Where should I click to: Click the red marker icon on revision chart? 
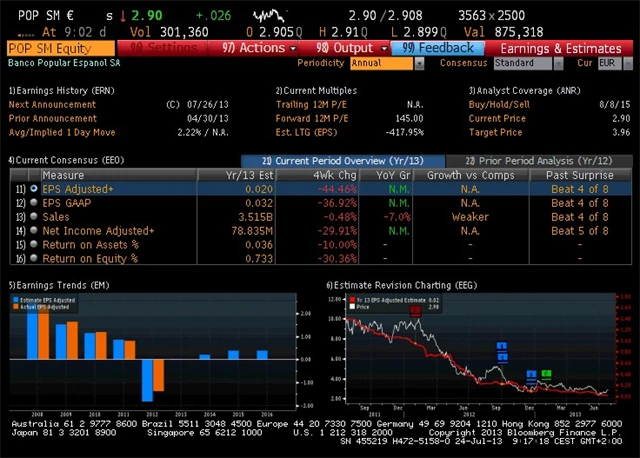click(415, 311)
